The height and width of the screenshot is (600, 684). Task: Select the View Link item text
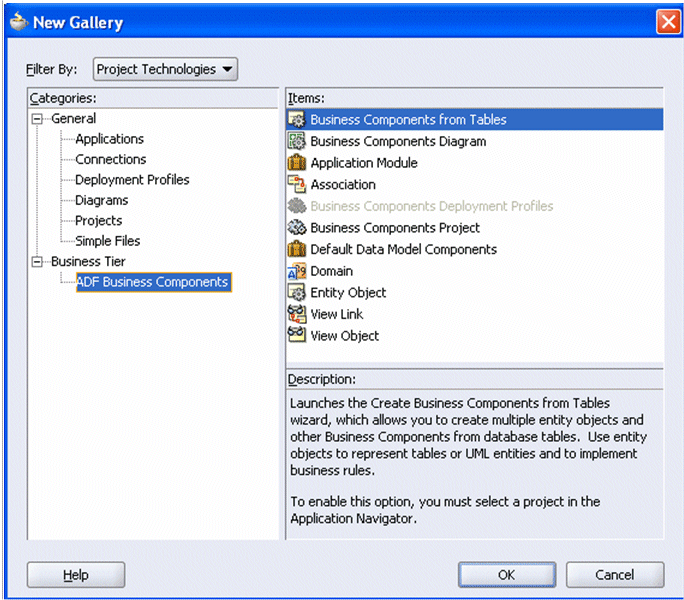[x=336, y=314]
